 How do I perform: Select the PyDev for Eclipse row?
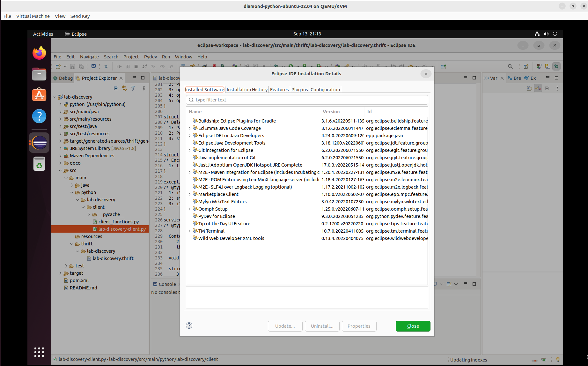click(x=307, y=216)
